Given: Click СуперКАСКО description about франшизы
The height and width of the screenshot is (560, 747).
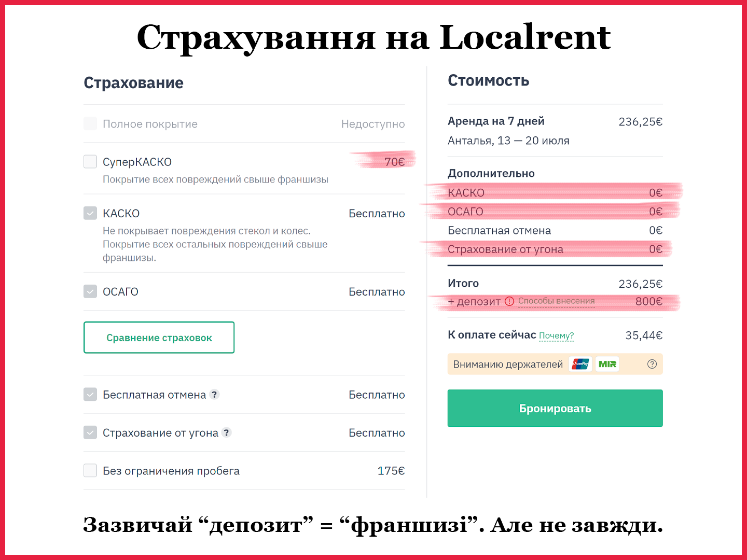Looking at the screenshot, I should [215, 179].
